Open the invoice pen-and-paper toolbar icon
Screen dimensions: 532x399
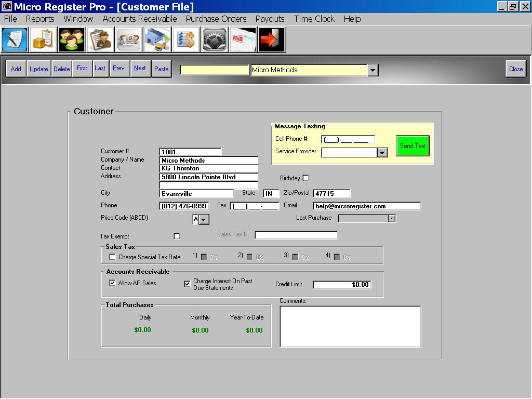pos(15,39)
